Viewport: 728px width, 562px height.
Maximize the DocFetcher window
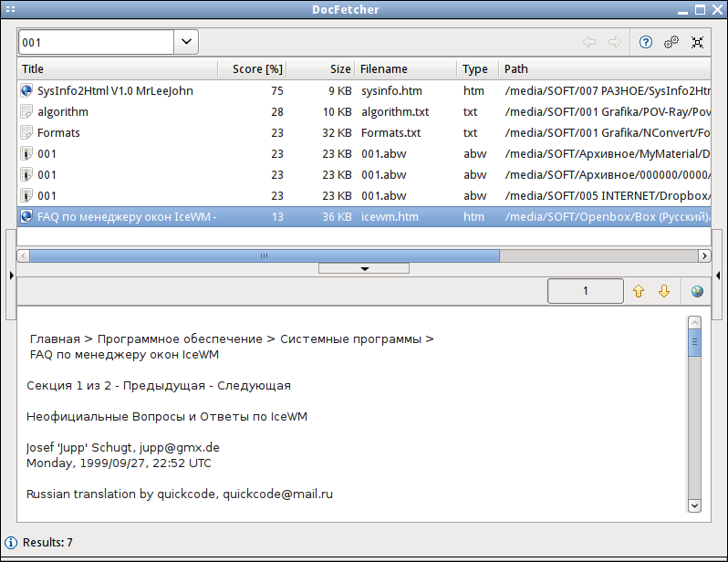click(700, 9)
